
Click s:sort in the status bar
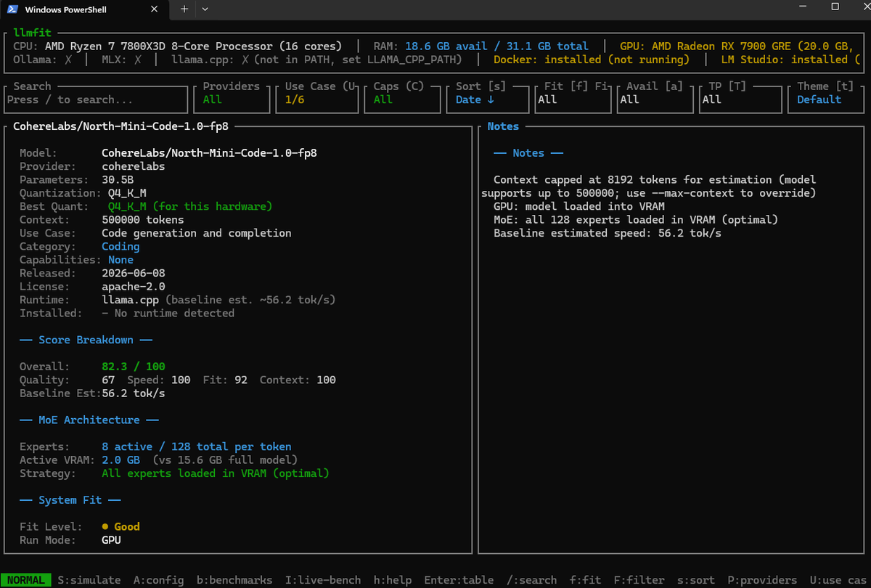695,580
